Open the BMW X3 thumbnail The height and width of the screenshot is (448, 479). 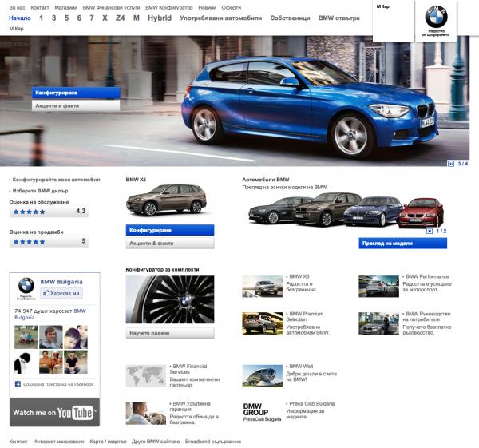pos(262,286)
